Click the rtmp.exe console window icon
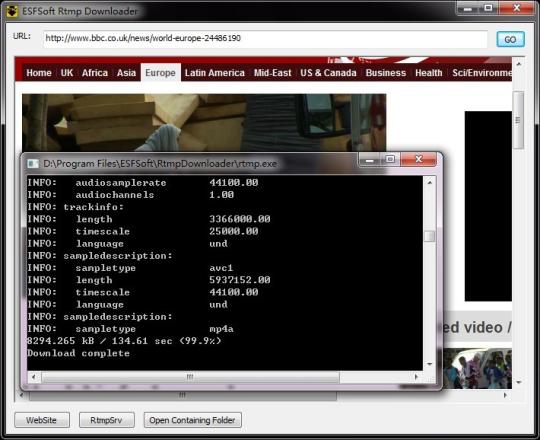540x440 pixels. 33,164
